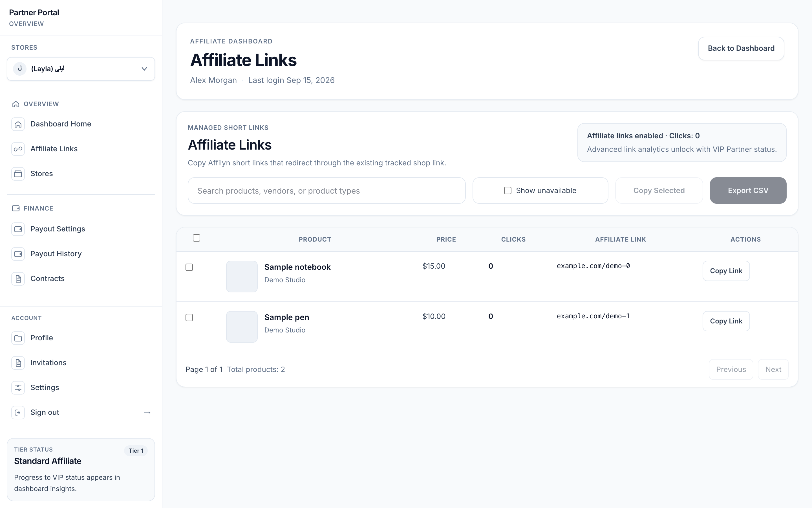
Task: Click the PRODUCT column header
Action: click(315, 240)
